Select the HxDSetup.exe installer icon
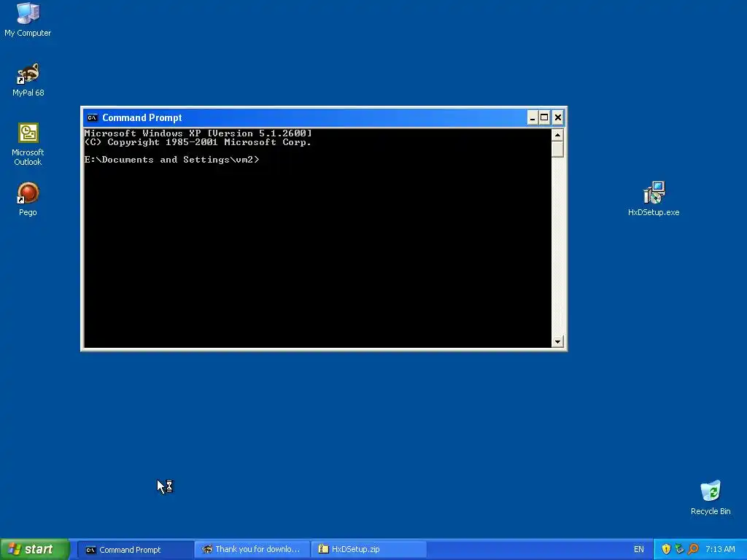The image size is (747, 560). click(654, 199)
